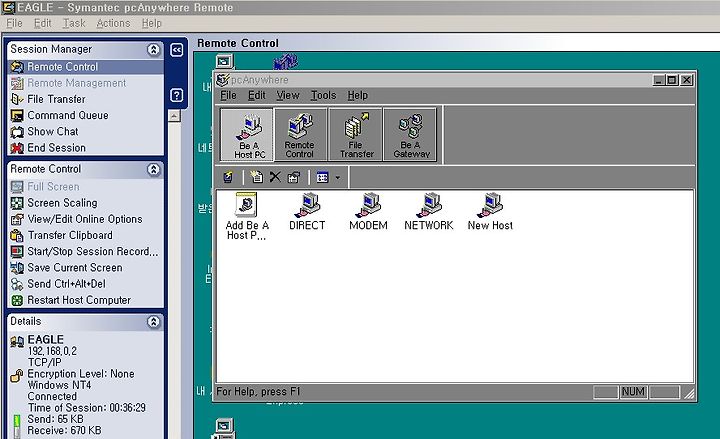Click the Encryption Level: None text
Screen dimensions: 720x439
(81, 374)
